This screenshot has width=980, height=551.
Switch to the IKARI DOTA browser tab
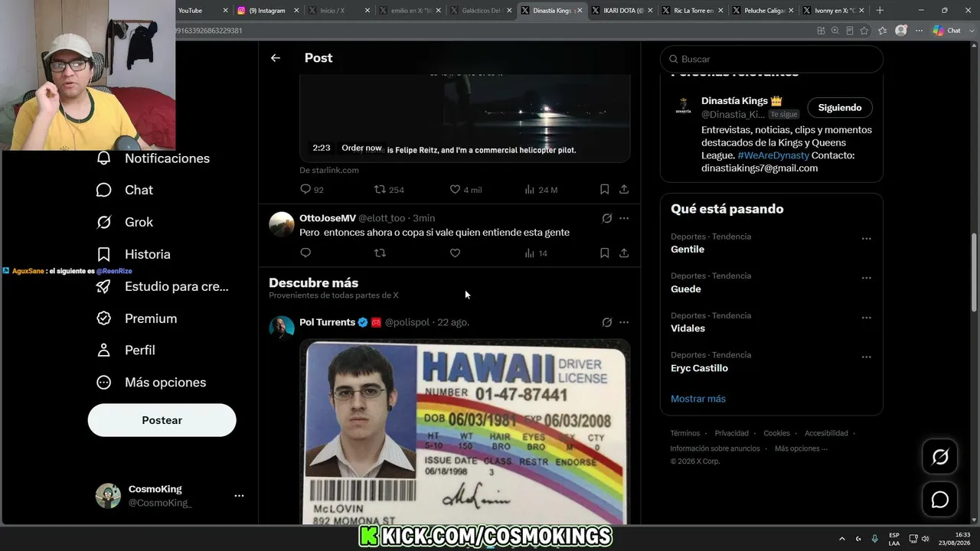620,11
